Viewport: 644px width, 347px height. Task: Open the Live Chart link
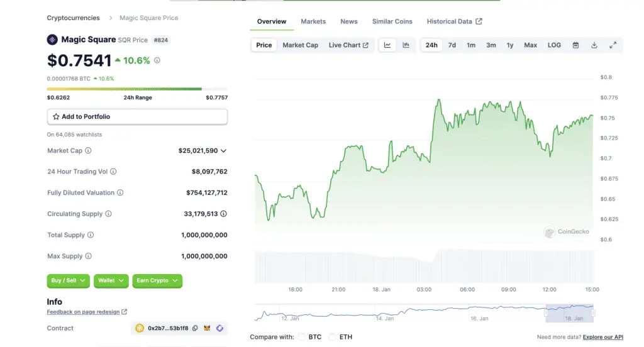click(348, 45)
